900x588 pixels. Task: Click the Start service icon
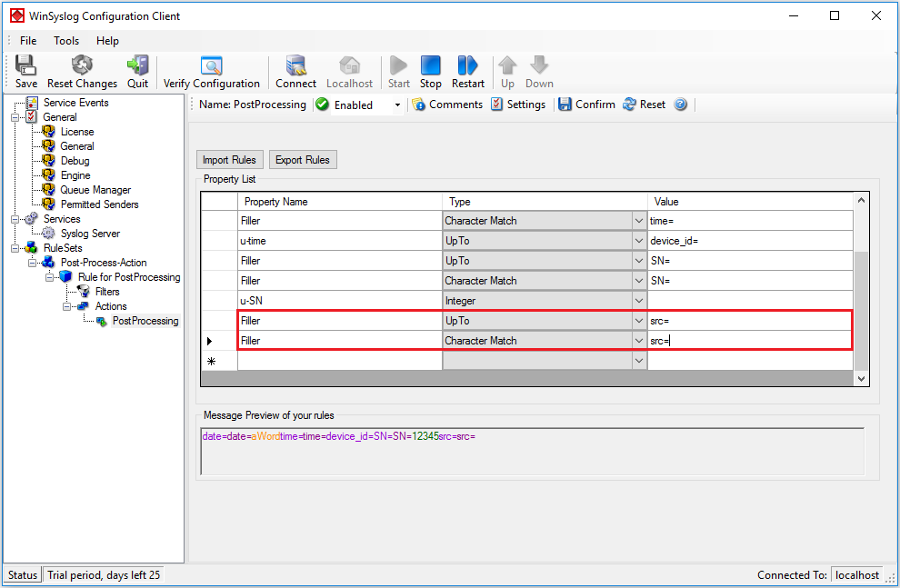point(398,72)
